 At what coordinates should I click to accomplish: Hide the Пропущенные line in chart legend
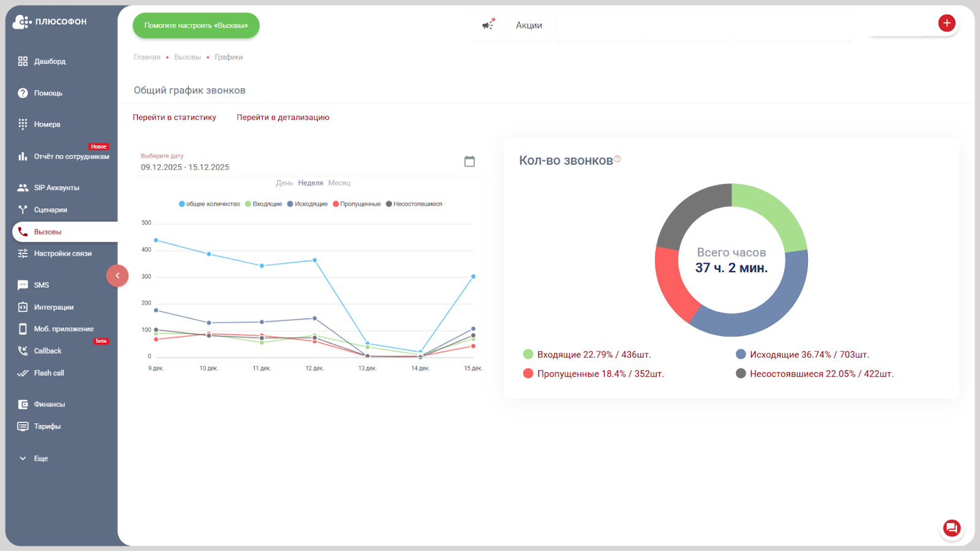click(x=356, y=204)
